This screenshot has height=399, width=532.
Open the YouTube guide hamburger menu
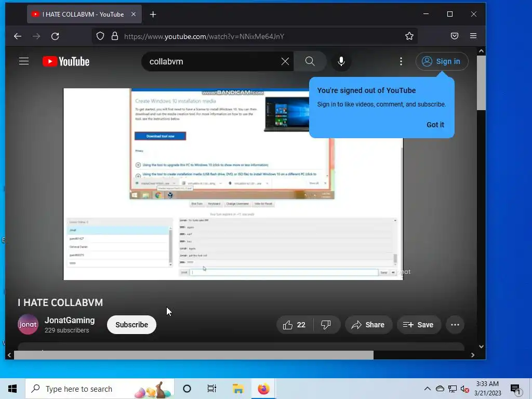(24, 61)
